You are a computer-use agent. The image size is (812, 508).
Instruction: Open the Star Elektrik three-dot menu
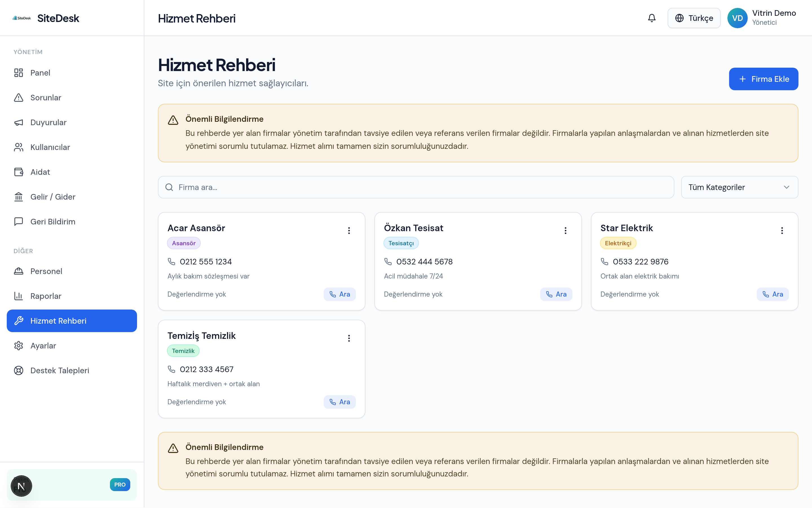point(782,231)
